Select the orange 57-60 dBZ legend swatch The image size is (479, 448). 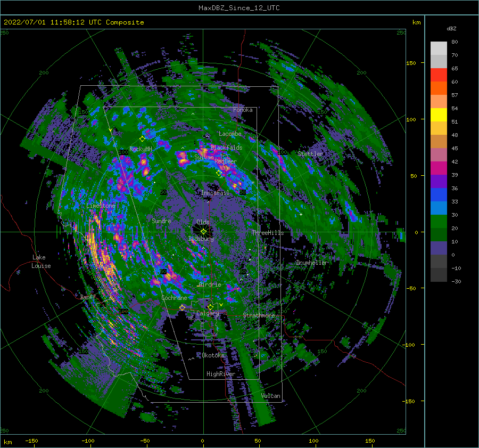point(439,88)
